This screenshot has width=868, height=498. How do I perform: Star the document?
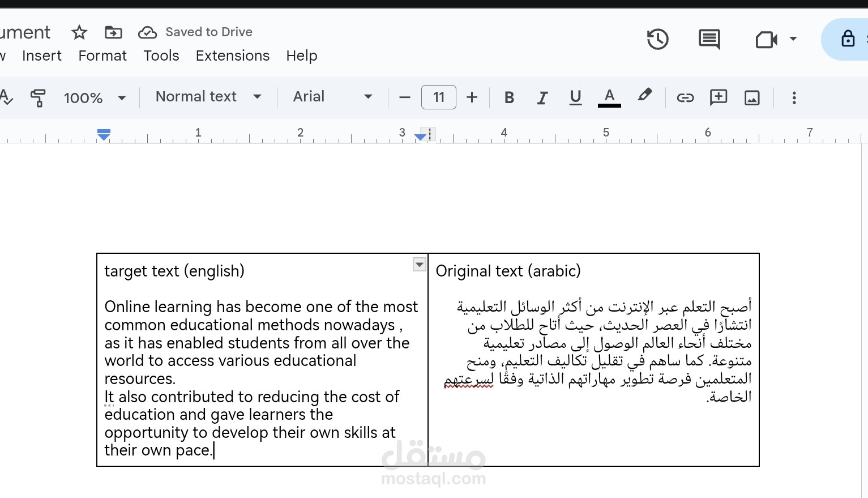pos(79,32)
